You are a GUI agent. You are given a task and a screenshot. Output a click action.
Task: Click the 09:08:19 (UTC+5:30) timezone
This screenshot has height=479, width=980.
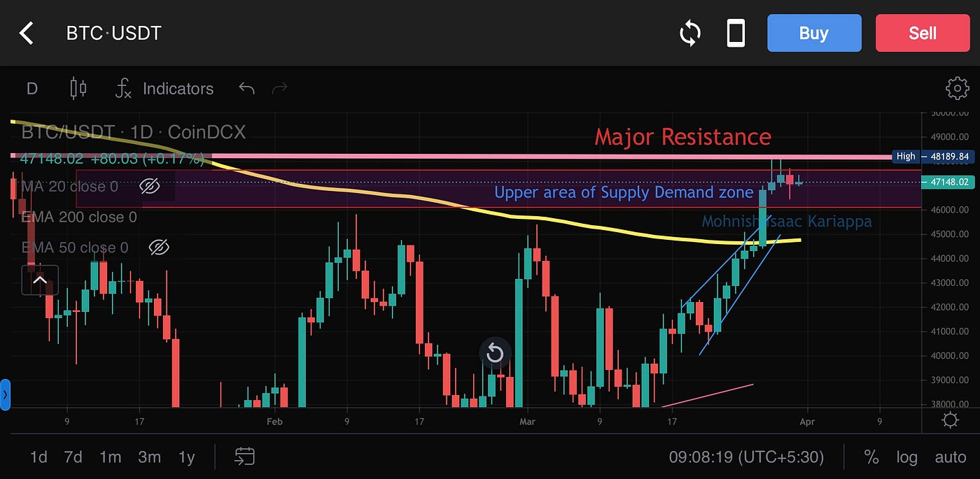[x=746, y=457]
